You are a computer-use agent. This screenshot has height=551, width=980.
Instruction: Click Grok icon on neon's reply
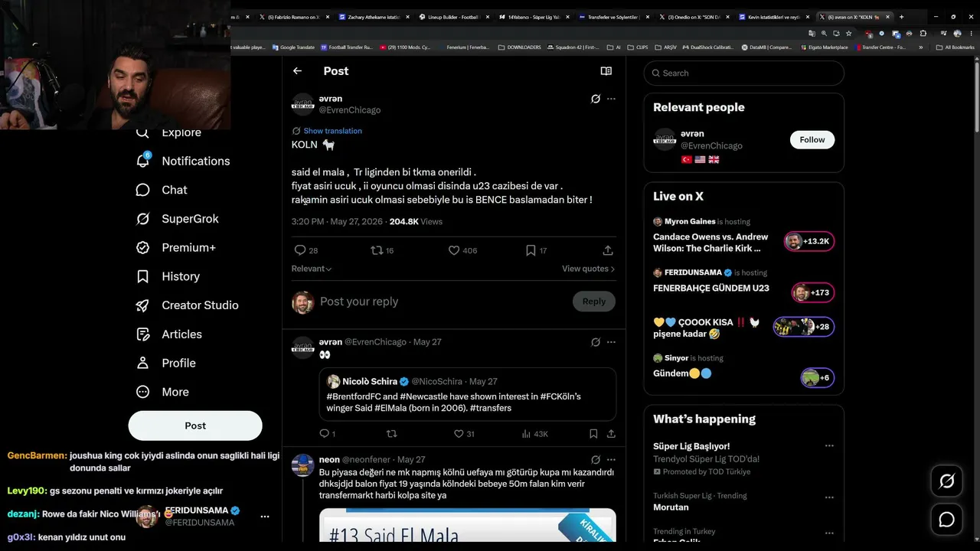click(x=596, y=460)
